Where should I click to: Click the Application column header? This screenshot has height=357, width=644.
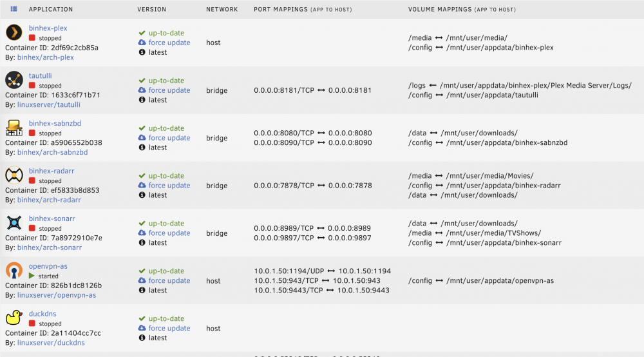point(51,9)
